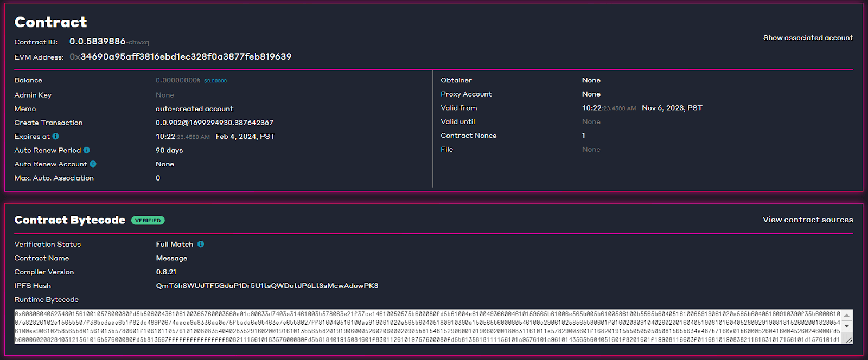Click the Contract Bytecode section heading
Viewport: 868px width, 360px height.
[x=70, y=220]
